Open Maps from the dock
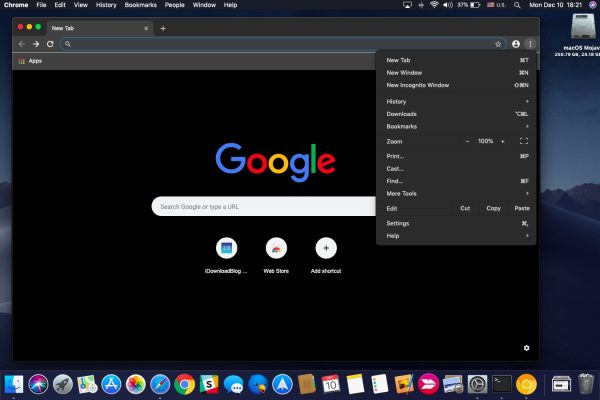This screenshot has height=400, width=600. pos(87,384)
